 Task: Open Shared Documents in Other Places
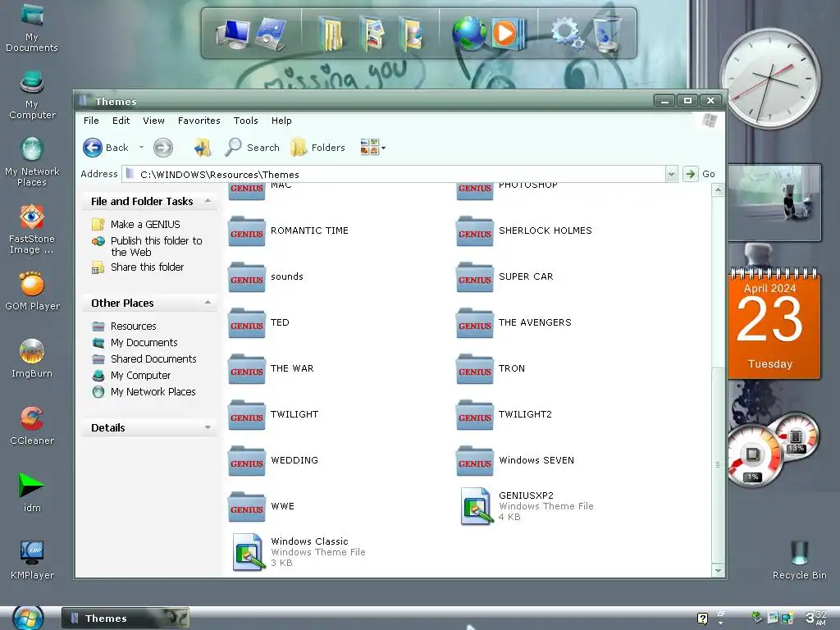point(153,359)
